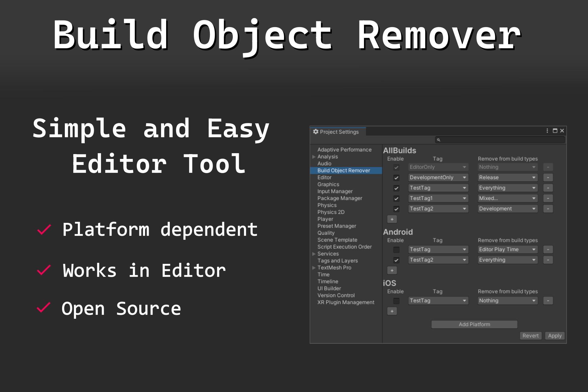Open Tags and Layers settings
The image size is (588, 392).
[337, 261]
